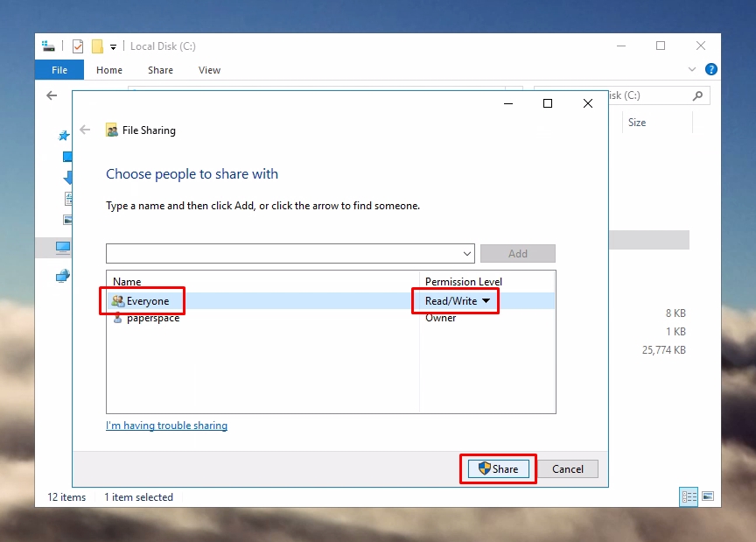Open the Share ribbon tab in Explorer
Screen dimensions: 756x542
point(160,70)
